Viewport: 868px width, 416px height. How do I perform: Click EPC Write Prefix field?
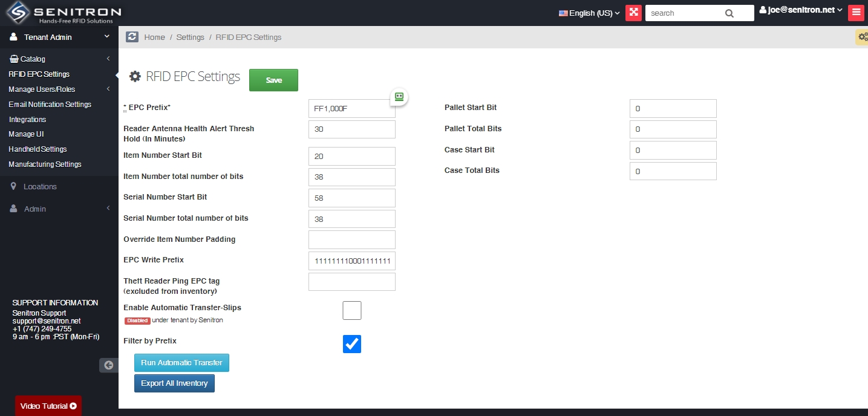352,261
